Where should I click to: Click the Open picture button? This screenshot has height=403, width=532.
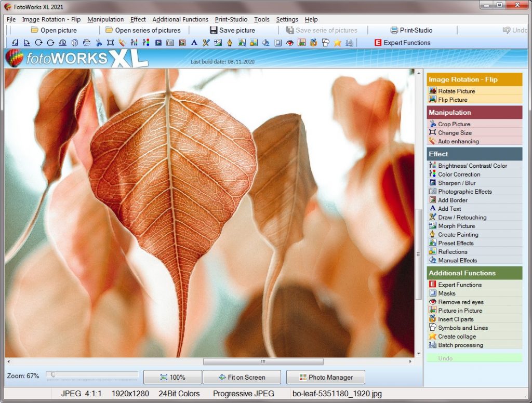[x=52, y=30]
